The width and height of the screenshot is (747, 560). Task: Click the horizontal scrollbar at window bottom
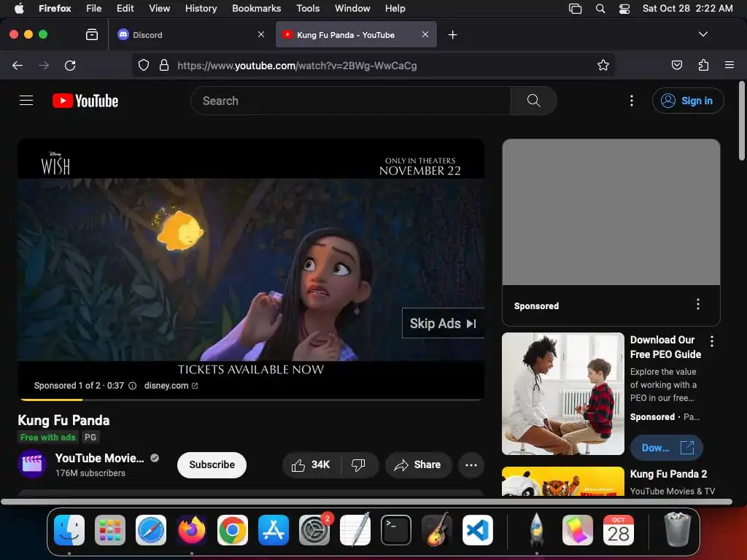tap(366, 502)
